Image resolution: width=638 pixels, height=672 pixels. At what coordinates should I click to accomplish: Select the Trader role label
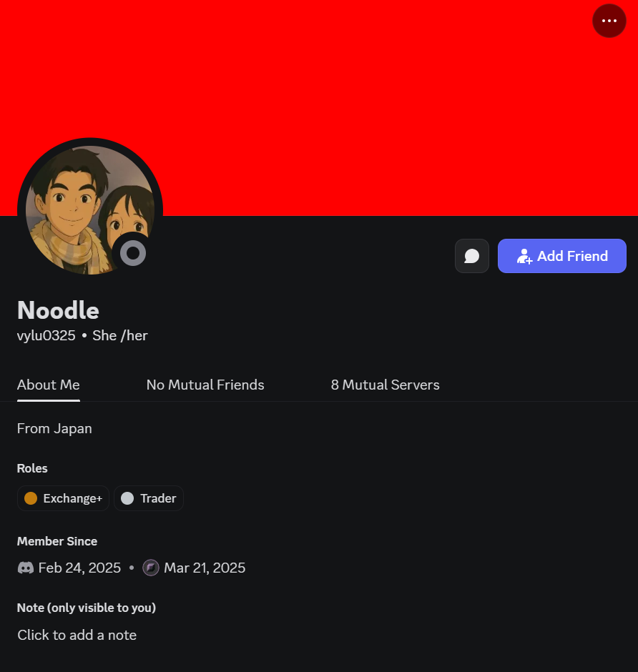point(158,498)
